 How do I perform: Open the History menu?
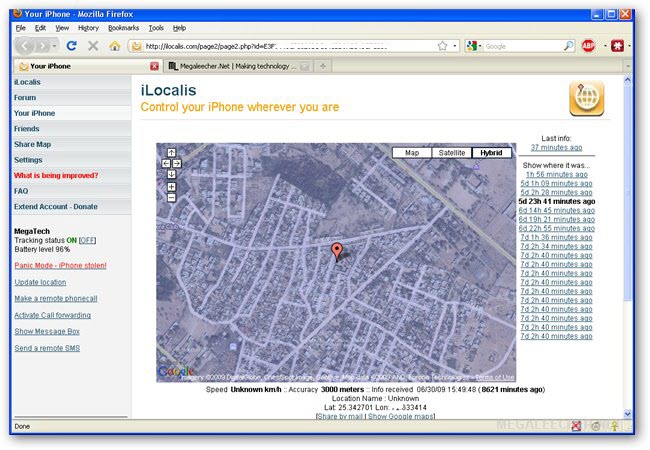(88, 28)
